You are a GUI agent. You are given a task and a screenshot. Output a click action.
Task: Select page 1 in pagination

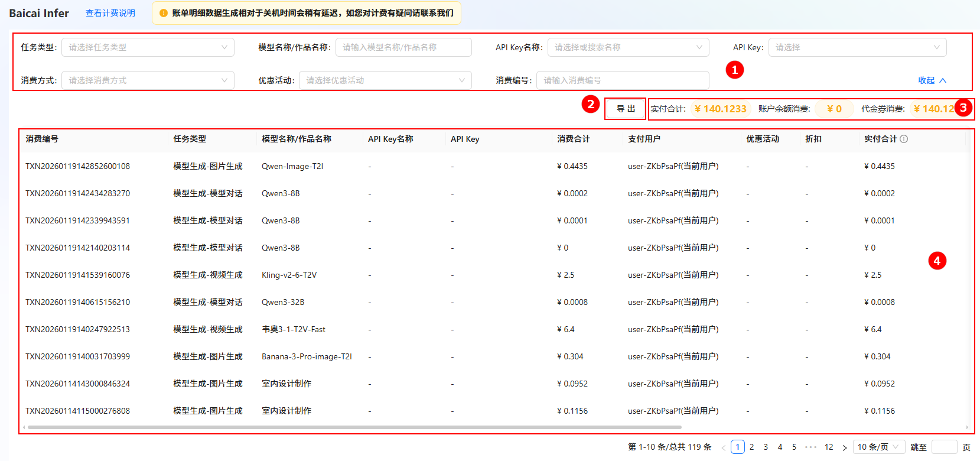click(x=738, y=447)
